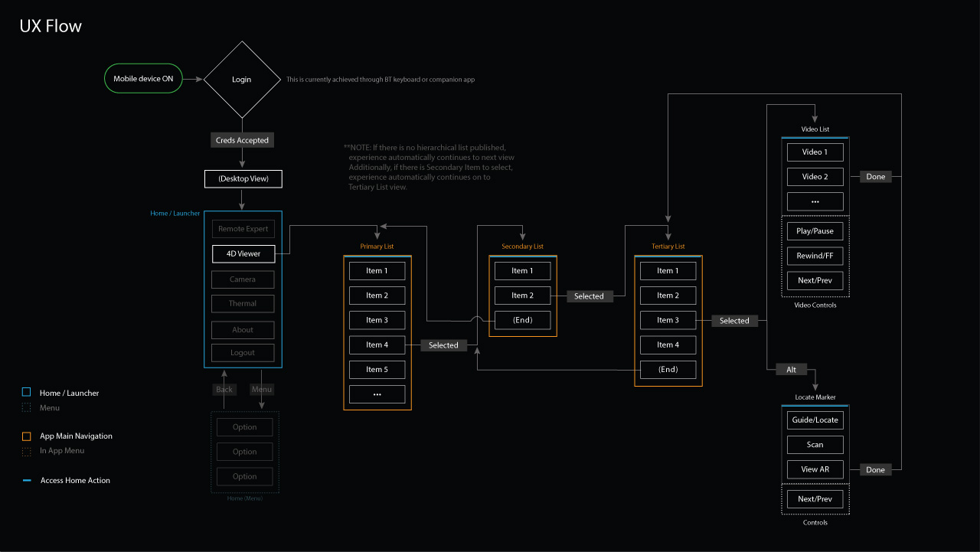Viewport: 980px width, 552px height.
Task: Click the Rewind/FF video control
Action: click(x=815, y=256)
